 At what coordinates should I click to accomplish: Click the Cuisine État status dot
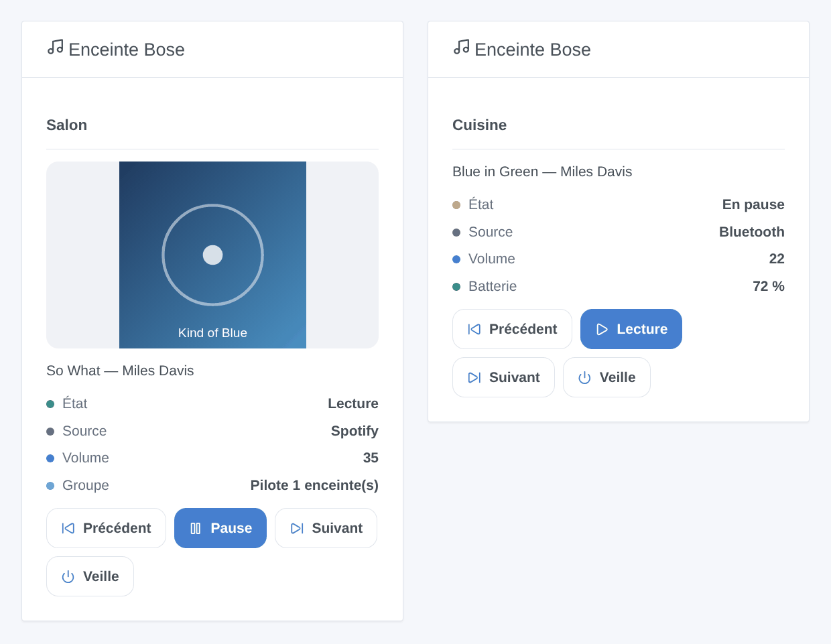click(456, 205)
